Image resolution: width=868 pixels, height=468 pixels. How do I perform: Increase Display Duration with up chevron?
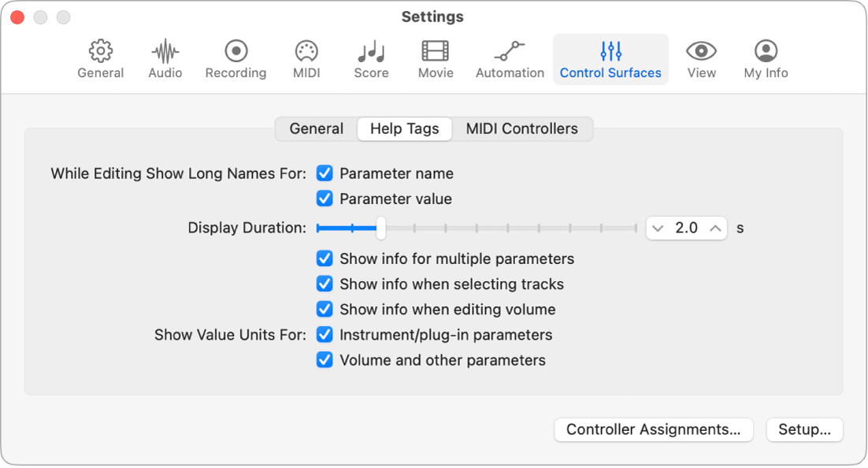(714, 228)
